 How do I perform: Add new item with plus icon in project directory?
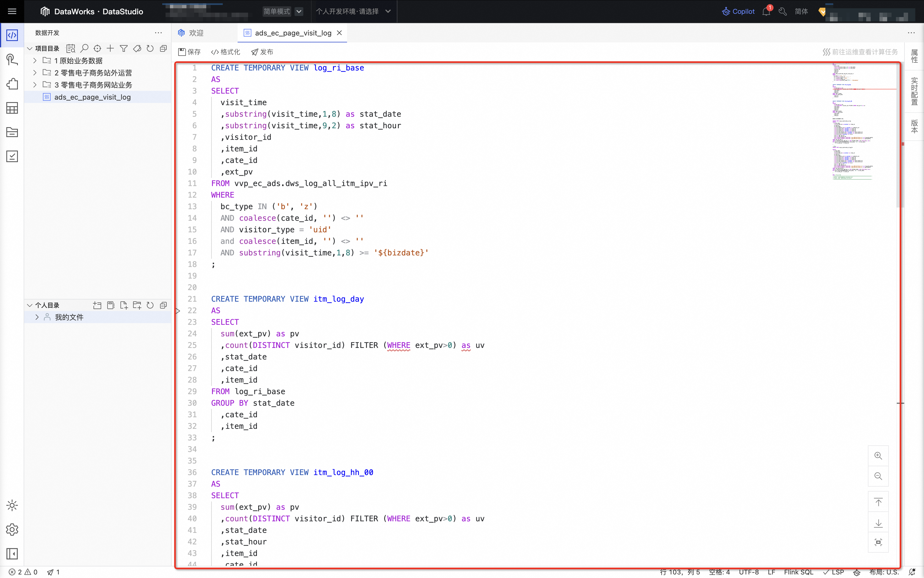[110, 48]
